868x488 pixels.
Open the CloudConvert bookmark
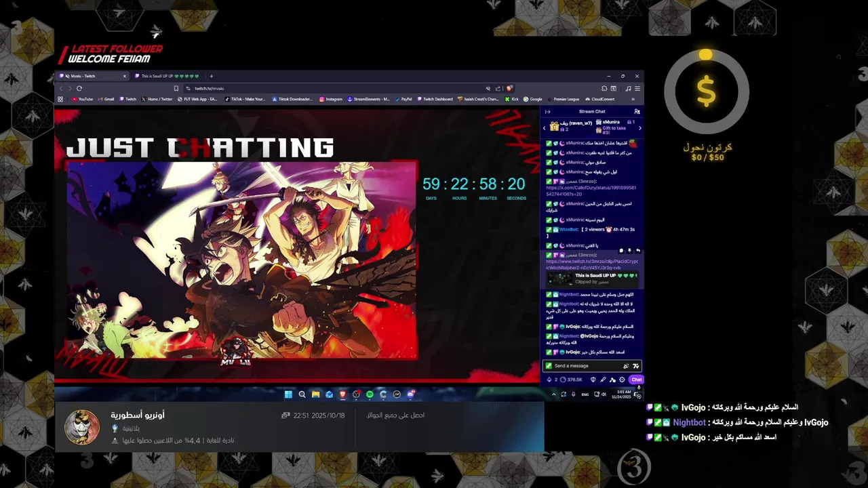599,99
